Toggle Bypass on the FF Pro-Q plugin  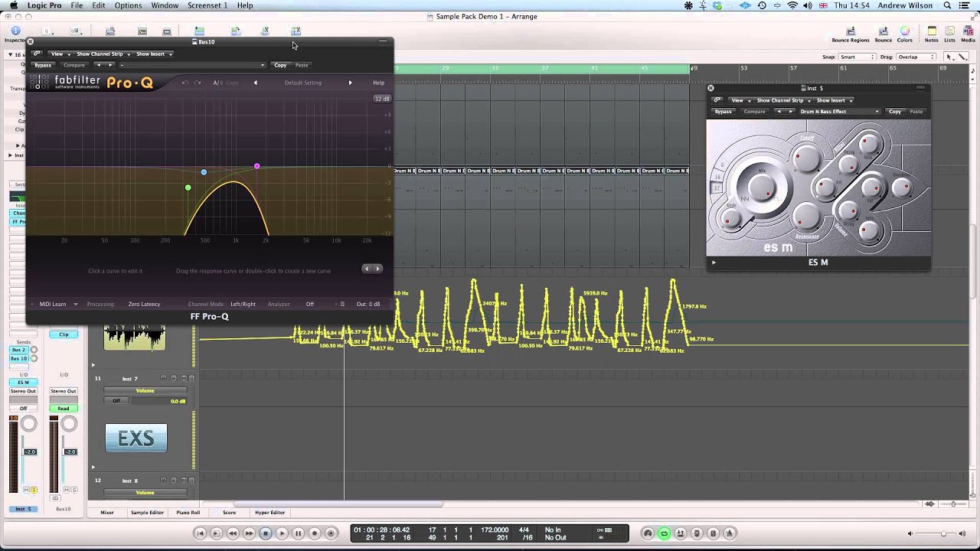(43, 65)
